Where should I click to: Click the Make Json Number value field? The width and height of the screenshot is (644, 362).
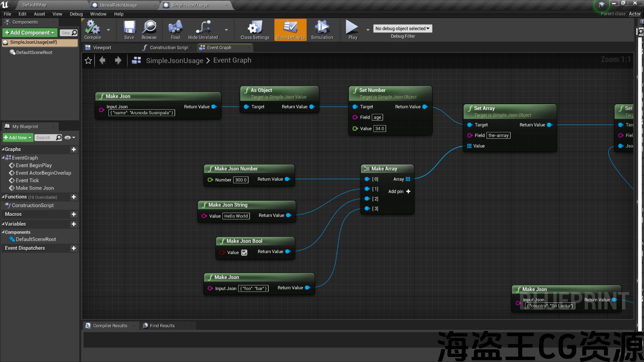pos(241,180)
